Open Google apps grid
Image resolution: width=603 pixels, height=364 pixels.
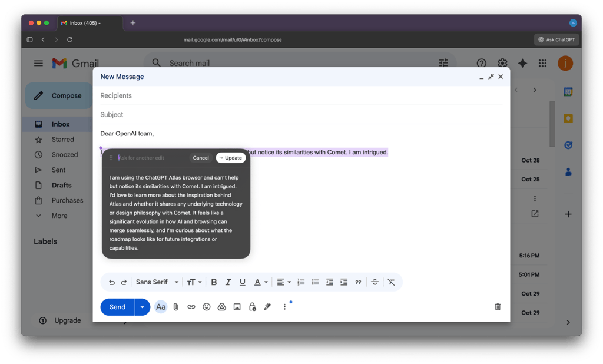click(542, 63)
